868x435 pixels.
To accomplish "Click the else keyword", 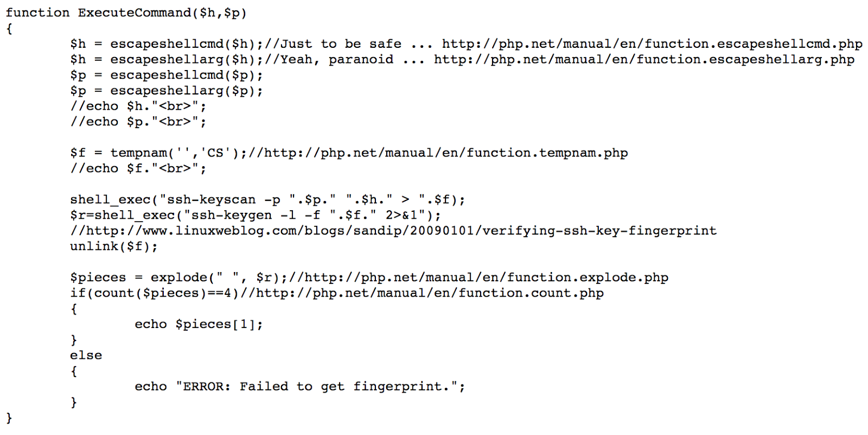I will point(86,356).
